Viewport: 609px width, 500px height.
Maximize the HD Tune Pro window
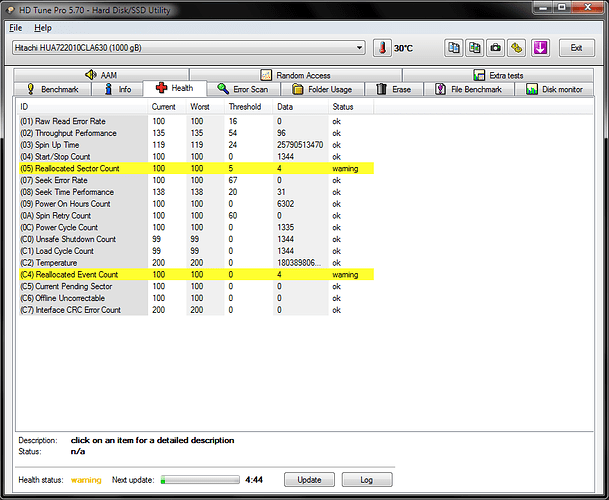tap(562, 7)
